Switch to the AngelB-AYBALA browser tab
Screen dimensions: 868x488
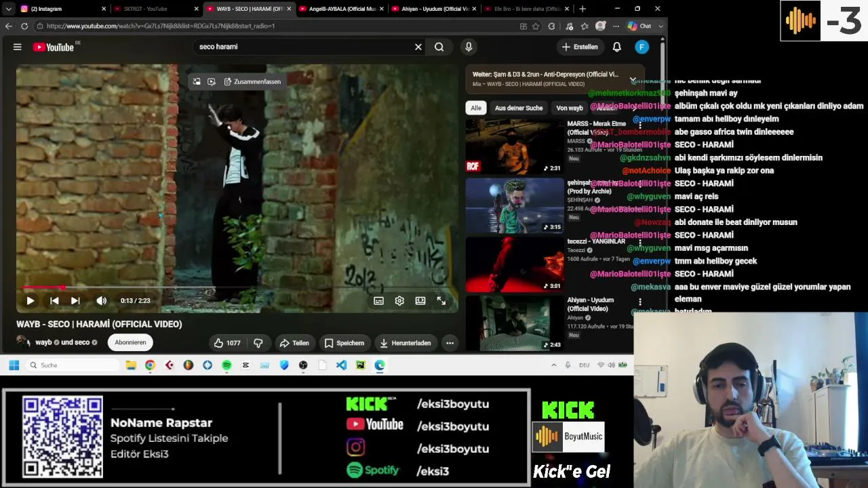tap(340, 9)
